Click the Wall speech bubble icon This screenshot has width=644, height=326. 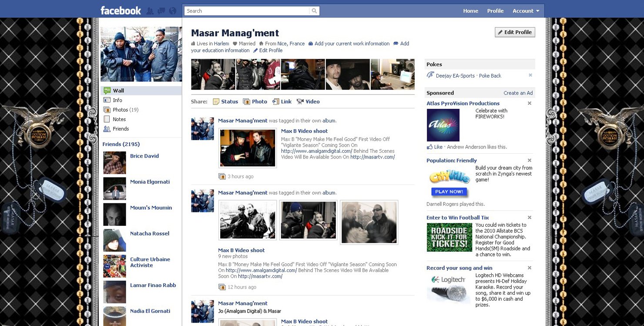[107, 91]
